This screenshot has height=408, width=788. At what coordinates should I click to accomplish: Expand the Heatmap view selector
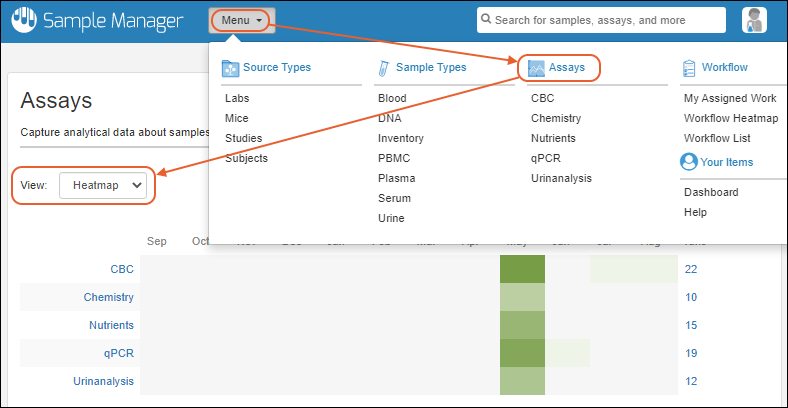102,185
